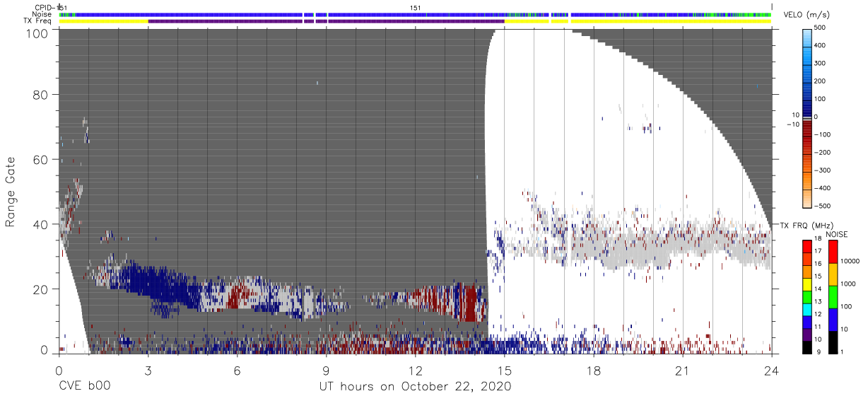Screen dimensions: 868x401
Task: Click the y-axis range gate label 60
Action: point(40,160)
